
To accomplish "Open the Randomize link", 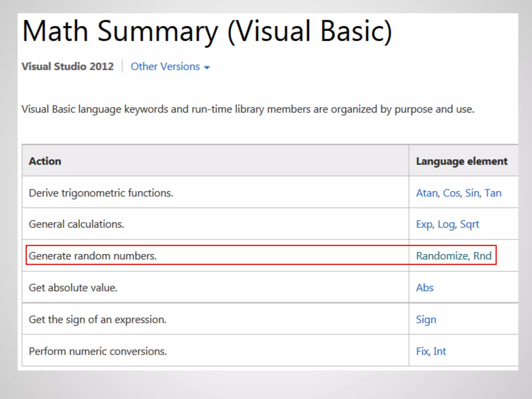I will click(442, 256).
